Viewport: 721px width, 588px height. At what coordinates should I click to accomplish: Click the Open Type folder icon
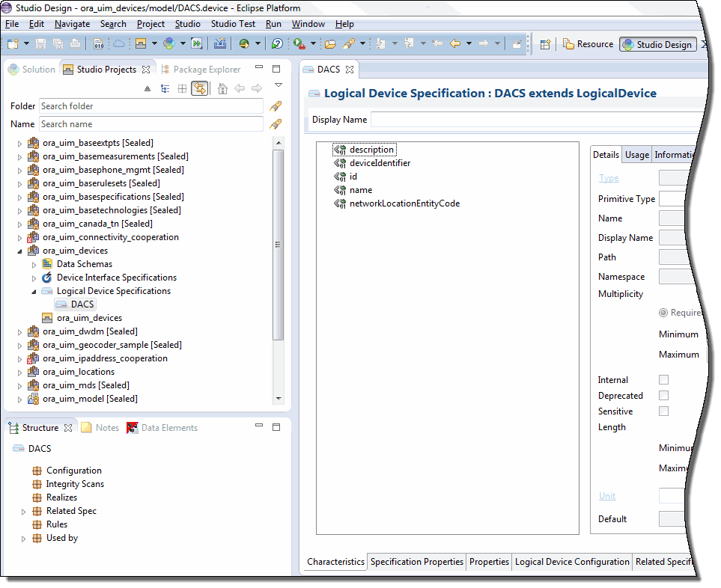[330, 43]
